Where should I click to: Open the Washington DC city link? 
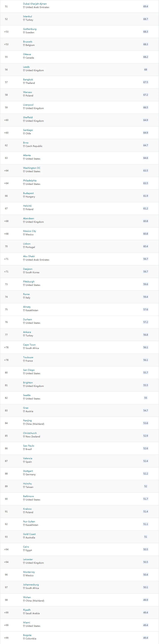pos(32,168)
